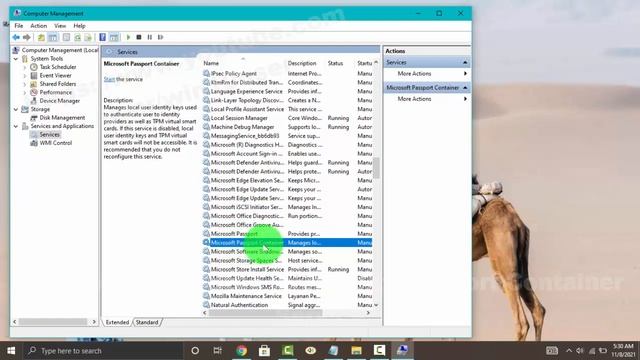Open Disk Management in the tree

(x=62, y=118)
